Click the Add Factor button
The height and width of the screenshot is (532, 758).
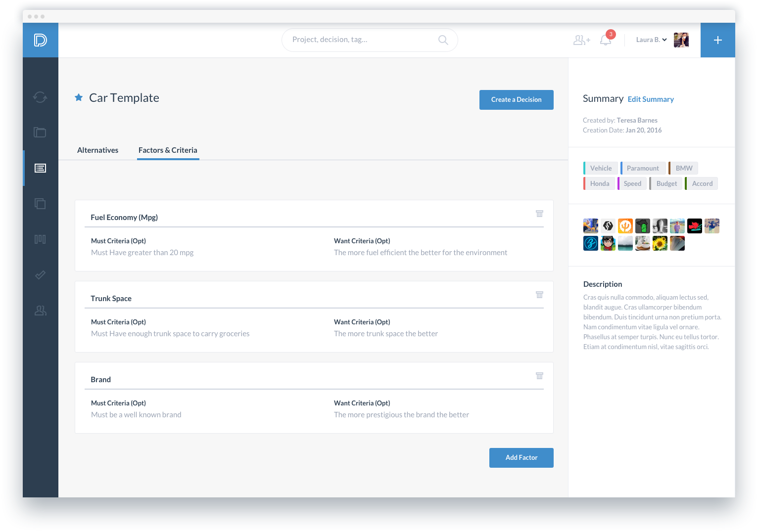(x=521, y=458)
